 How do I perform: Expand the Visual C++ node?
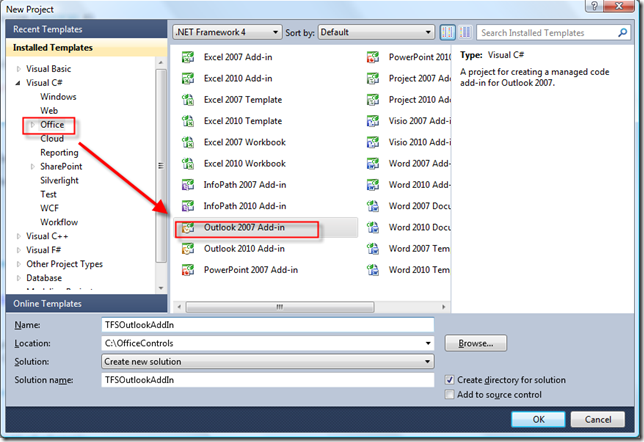(18, 236)
